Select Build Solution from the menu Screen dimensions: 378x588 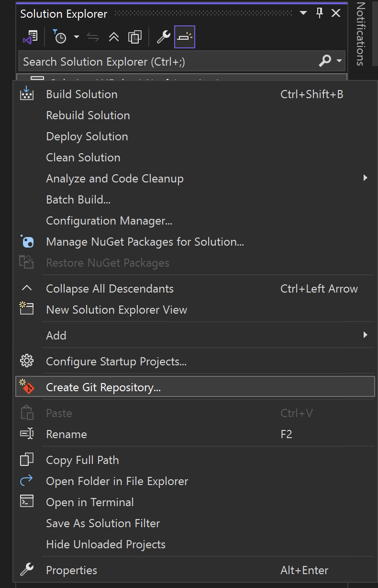pos(81,94)
